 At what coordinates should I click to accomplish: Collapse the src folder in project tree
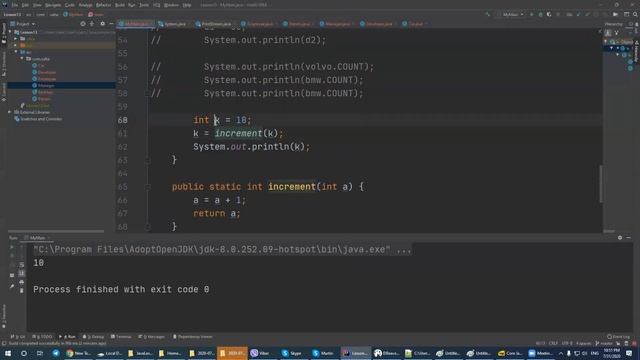coord(16,52)
